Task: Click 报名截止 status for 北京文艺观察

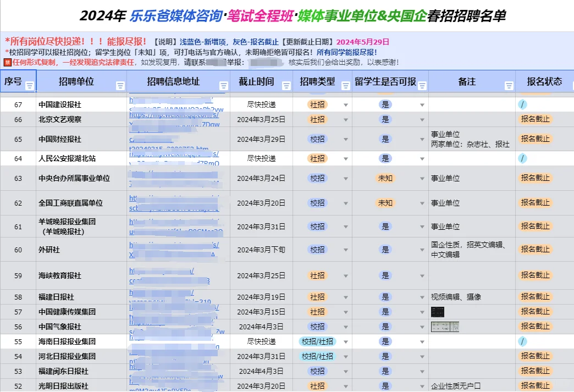Action: click(x=535, y=119)
